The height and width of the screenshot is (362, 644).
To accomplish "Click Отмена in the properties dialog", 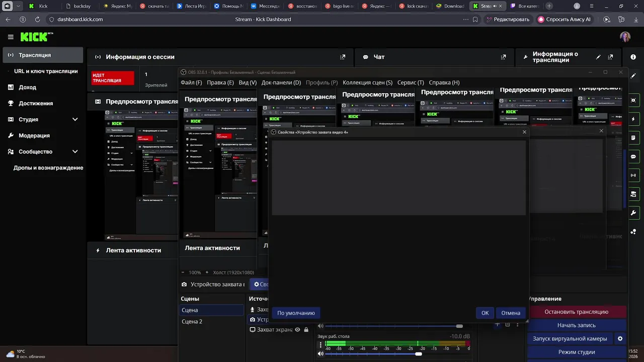I will (511, 313).
